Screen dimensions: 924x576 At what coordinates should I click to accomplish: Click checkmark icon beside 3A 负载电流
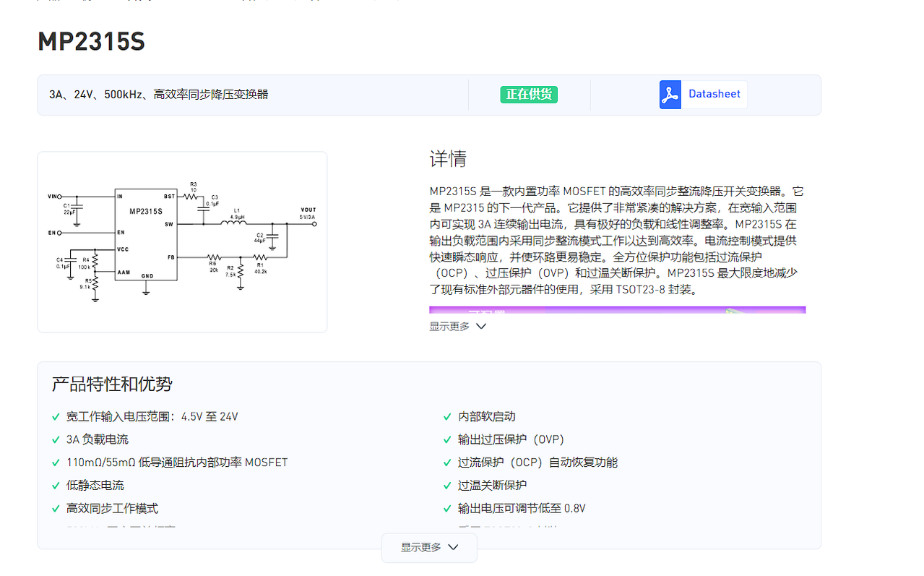[56, 439]
